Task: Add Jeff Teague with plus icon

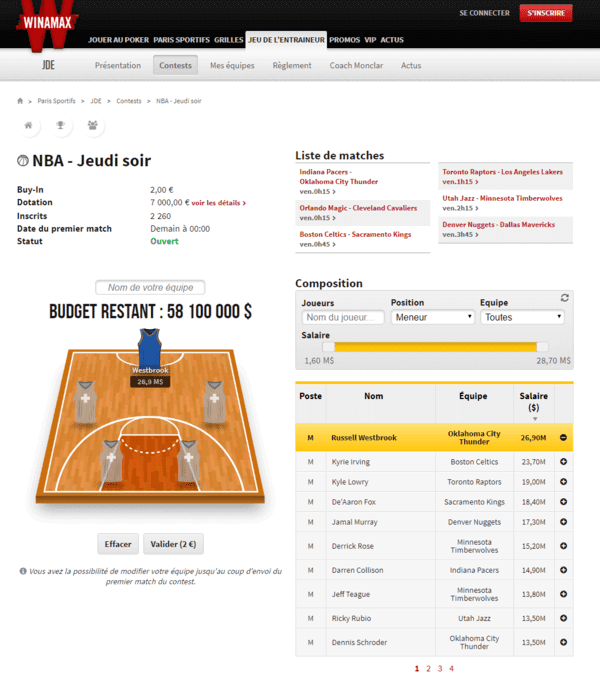Action: [x=563, y=594]
